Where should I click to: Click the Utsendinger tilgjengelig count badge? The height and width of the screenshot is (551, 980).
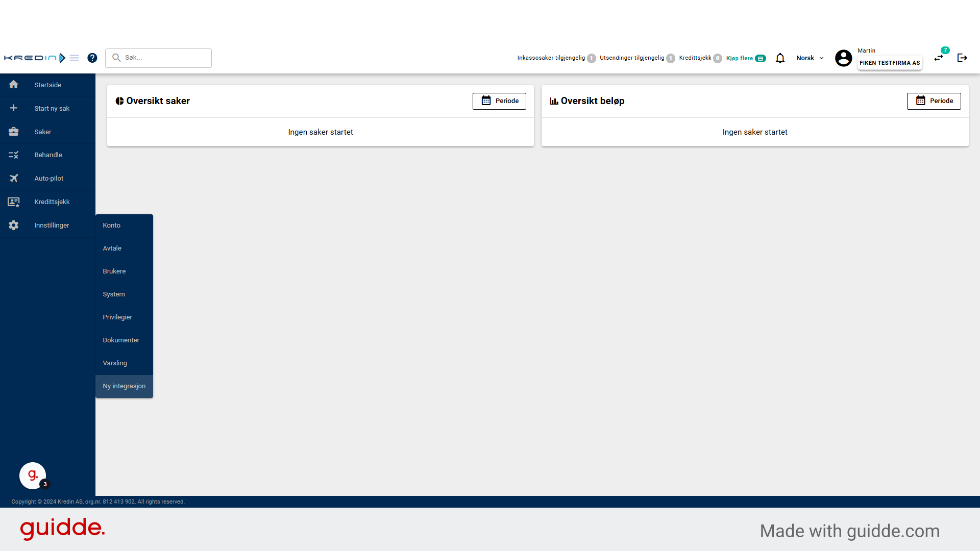coord(671,58)
